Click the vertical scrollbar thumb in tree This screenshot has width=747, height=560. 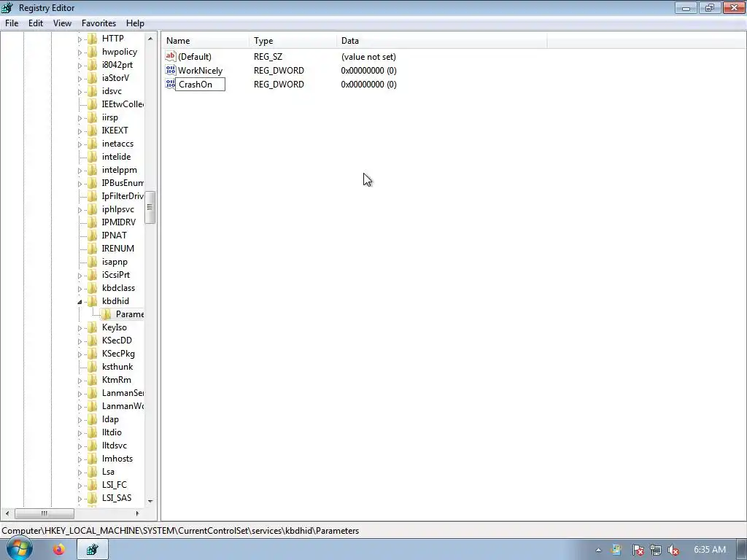click(x=150, y=207)
